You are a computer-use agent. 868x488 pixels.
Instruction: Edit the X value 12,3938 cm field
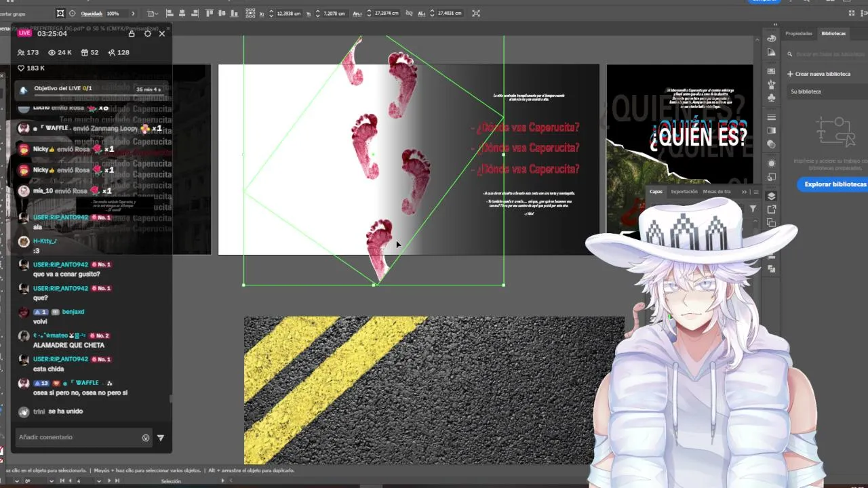[x=290, y=14]
